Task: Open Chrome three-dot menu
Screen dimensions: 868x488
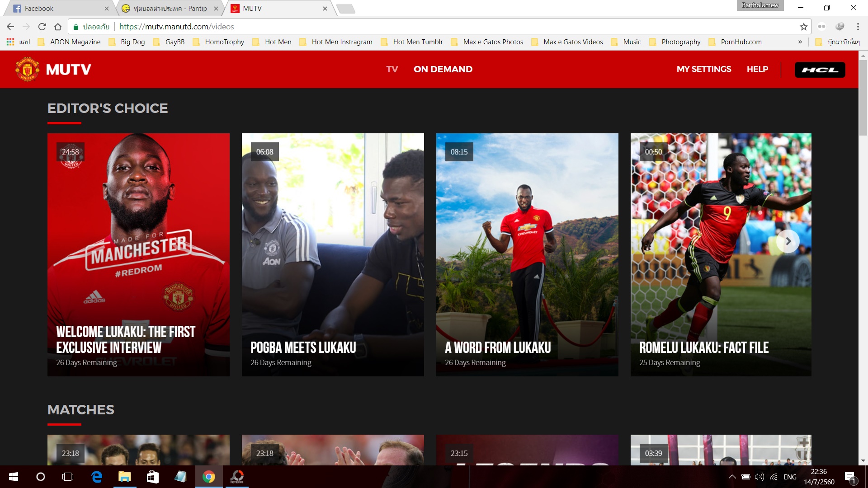Action: [858, 27]
